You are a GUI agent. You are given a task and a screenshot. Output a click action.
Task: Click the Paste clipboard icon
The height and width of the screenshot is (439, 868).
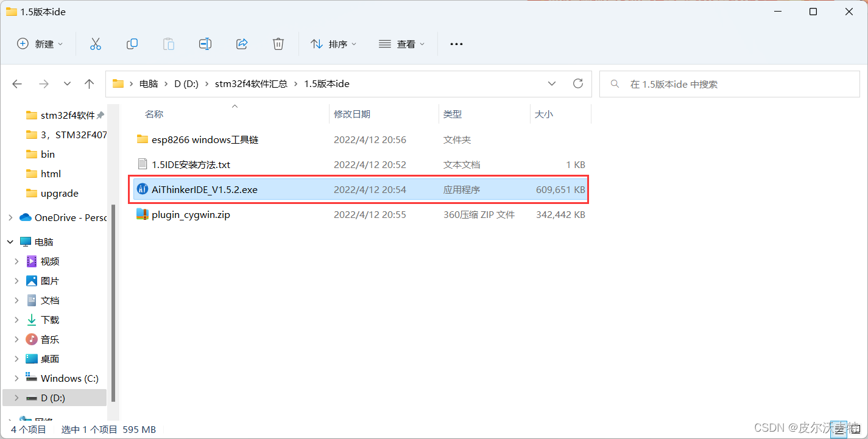[x=169, y=44]
